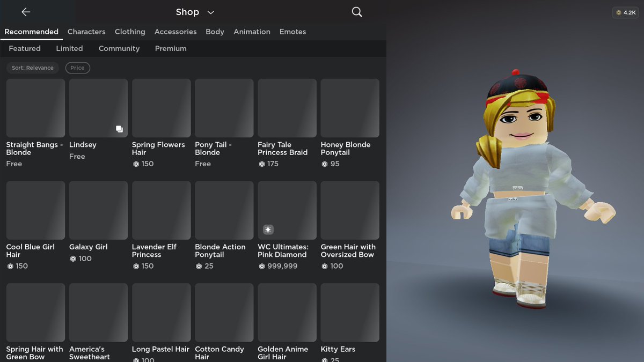Click the Fairy Tale Princess Braid title
This screenshot has width=644, height=362.
(x=283, y=149)
